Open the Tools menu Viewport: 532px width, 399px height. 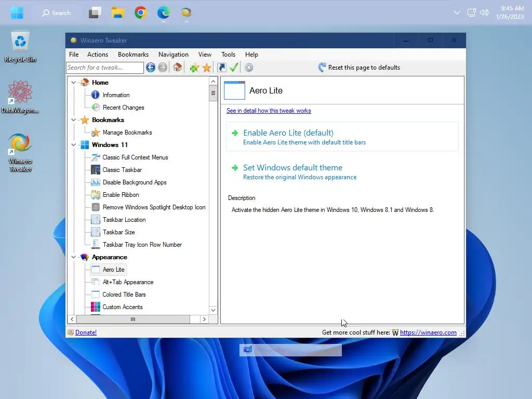[x=229, y=55]
